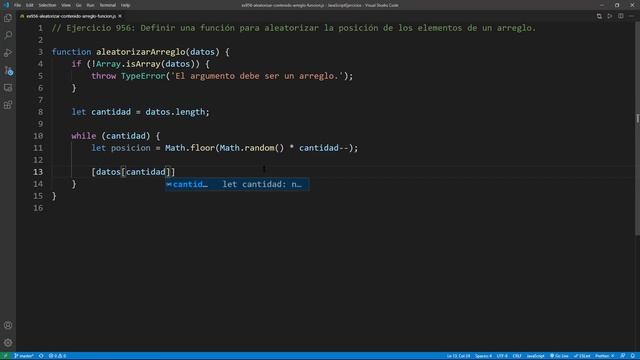Open the Go menu
The width and height of the screenshot is (640, 360).
click(x=78, y=5)
